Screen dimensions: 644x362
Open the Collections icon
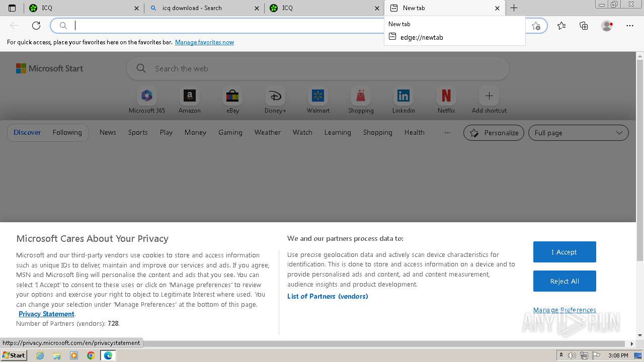(584, 26)
